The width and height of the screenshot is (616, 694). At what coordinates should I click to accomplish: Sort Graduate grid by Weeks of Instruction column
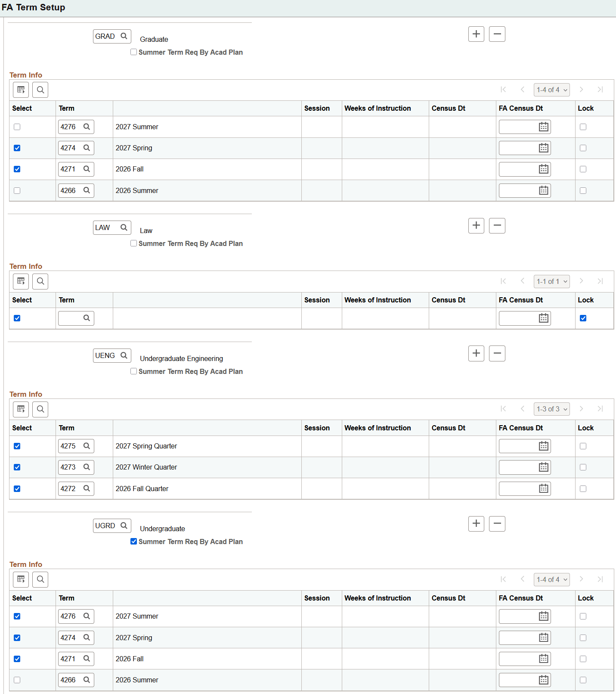coord(378,108)
